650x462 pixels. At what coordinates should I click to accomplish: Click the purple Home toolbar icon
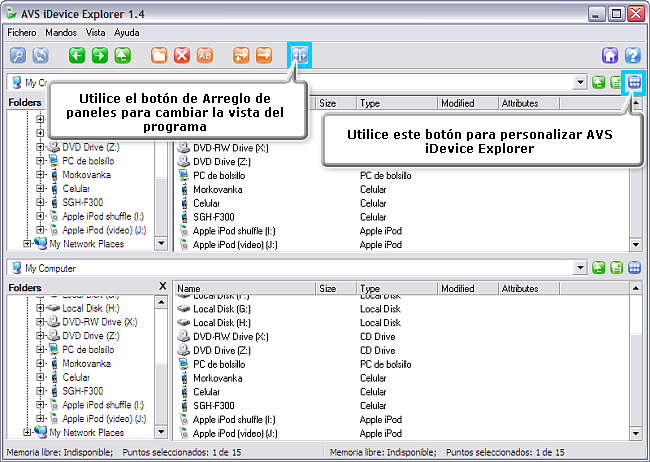click(610, 55)
